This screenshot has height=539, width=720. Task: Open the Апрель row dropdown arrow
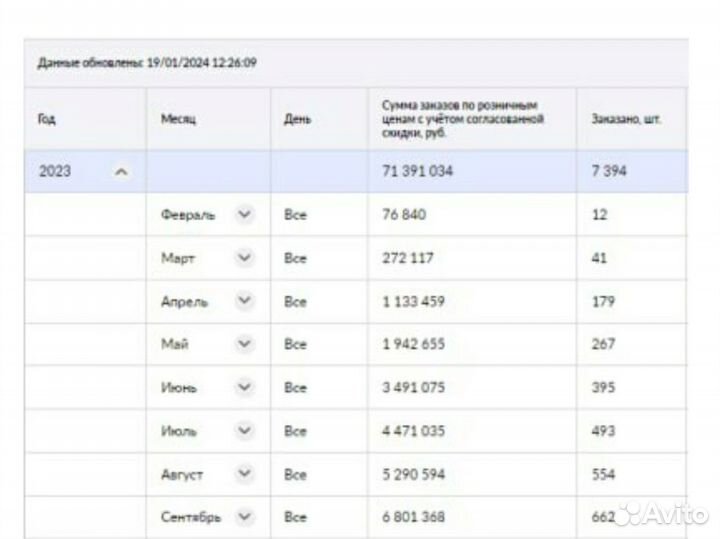pos(244,301)
